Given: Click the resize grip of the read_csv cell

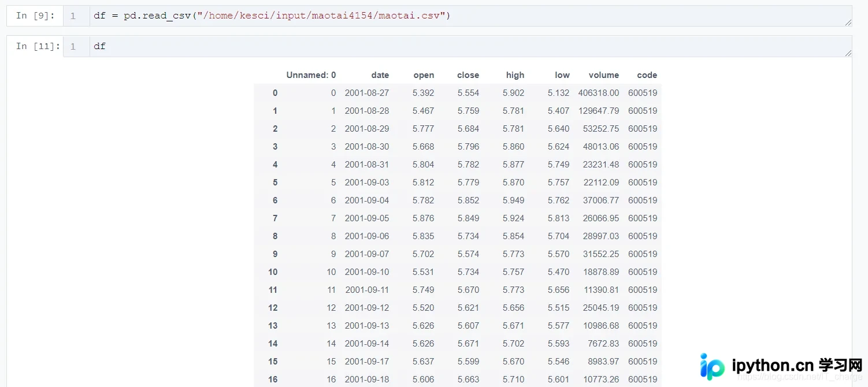Looking at the screenshot, I should [x=848, y=23].
